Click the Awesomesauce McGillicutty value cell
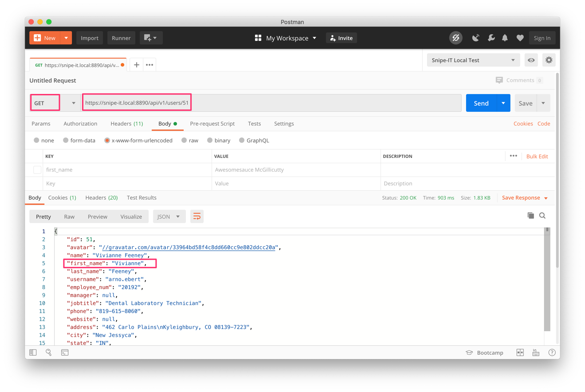The image size is (585, 392). 296,170
